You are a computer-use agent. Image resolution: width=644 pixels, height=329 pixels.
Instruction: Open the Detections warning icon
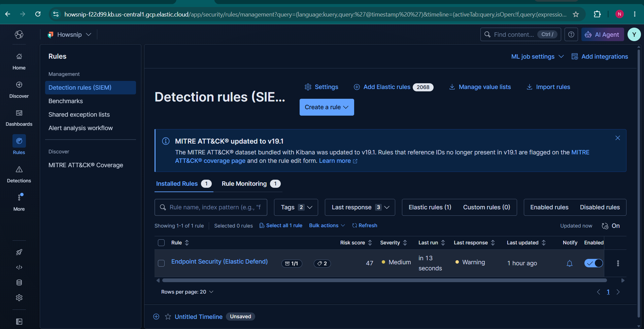[x=19, y=169]
